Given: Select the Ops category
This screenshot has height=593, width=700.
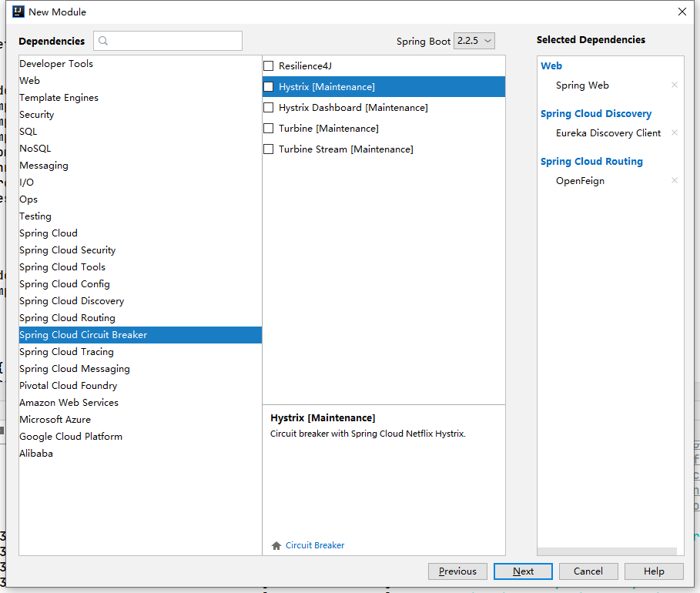Looking at the screenshot, I should (x=140, y=199).
